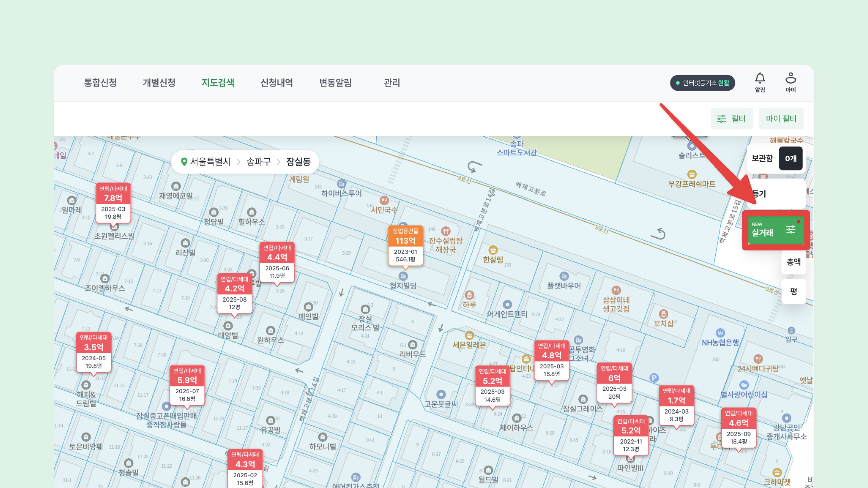Screen dimensions: 868x488
Task: Expand the 잠실동 neighborhood selector
Action: point(298,162)
